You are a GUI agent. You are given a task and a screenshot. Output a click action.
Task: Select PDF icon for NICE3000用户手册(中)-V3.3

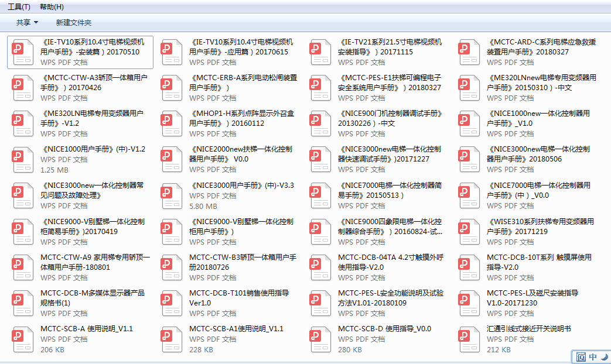[172, 196]
